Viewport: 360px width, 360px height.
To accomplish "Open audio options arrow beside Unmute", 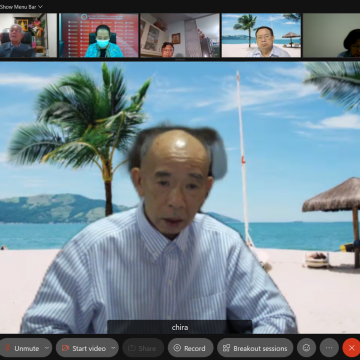I will [x=47, y=348].
